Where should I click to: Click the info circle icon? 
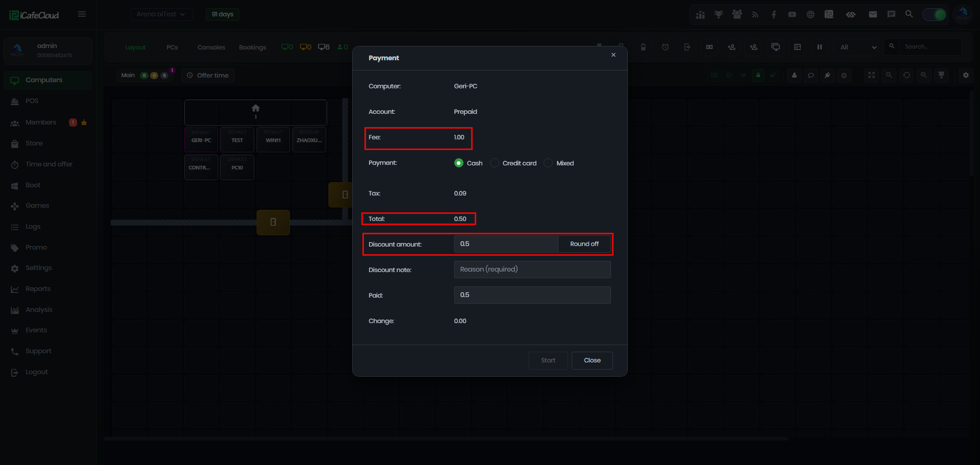point(844,76)
